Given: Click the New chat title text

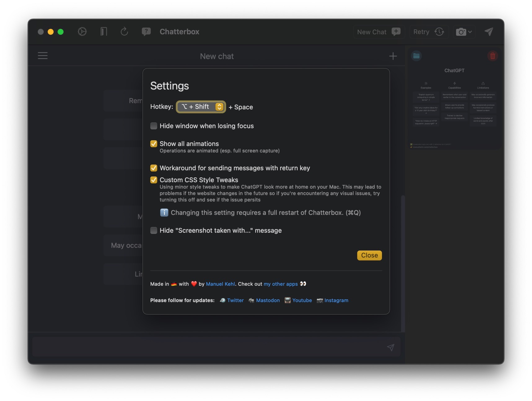Looking at the screenshot, I should pos(217,56).
